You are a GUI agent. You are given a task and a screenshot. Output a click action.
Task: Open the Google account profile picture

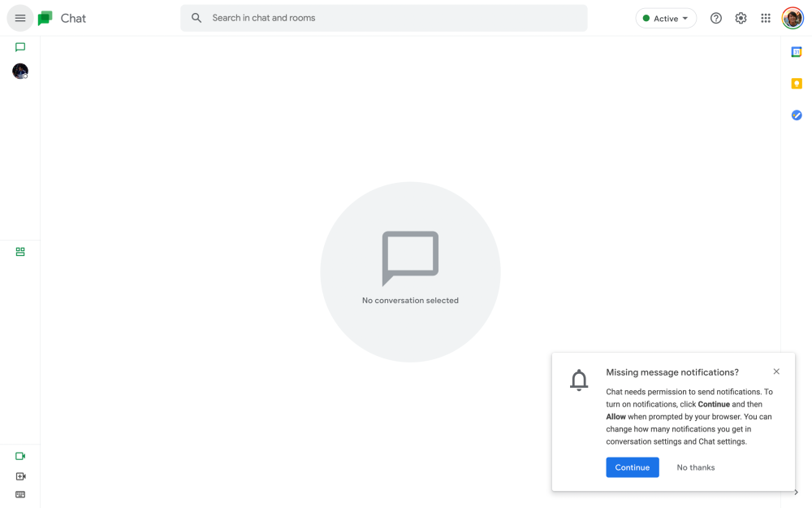[793, 18]
